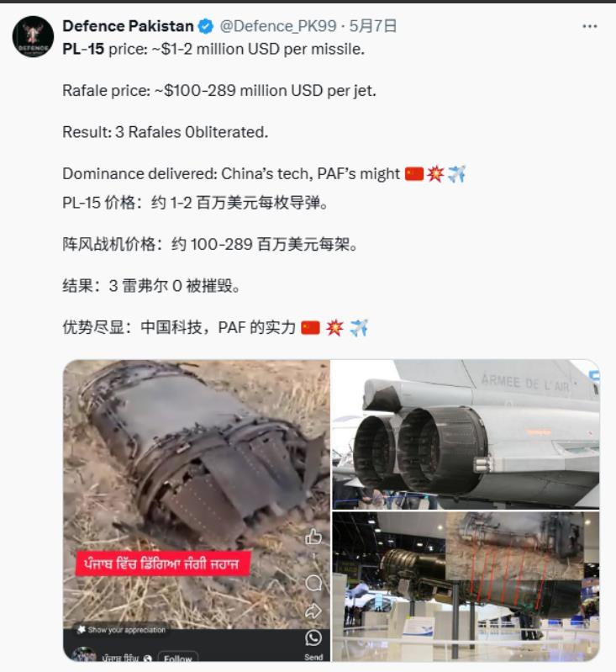Open the Rafale twin engine nozzle photo
Screen dimensions: 616x672
tap(466, 434)
